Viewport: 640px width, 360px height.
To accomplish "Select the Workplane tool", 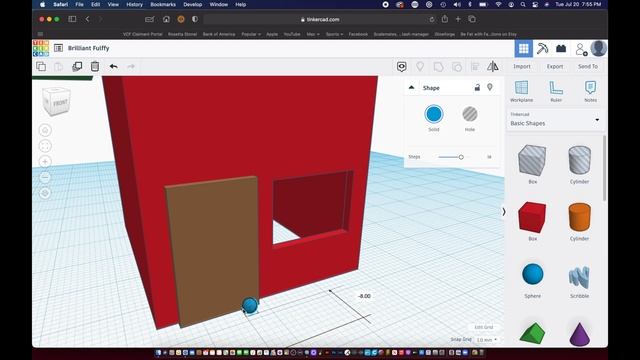I will pos(521,91).
